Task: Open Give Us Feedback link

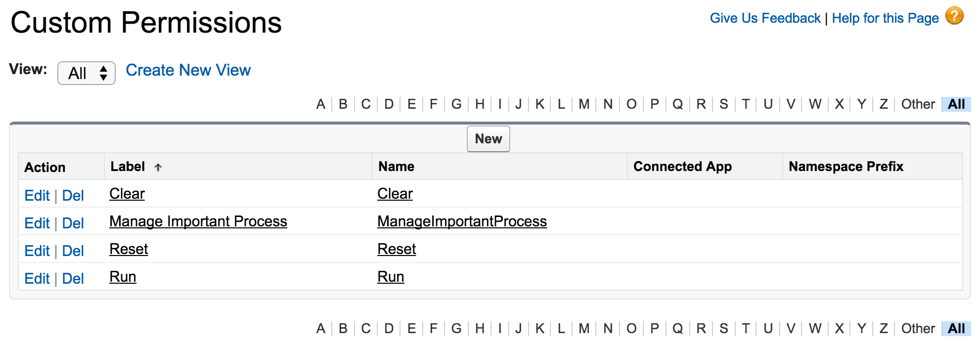Action: coord(765,18)
